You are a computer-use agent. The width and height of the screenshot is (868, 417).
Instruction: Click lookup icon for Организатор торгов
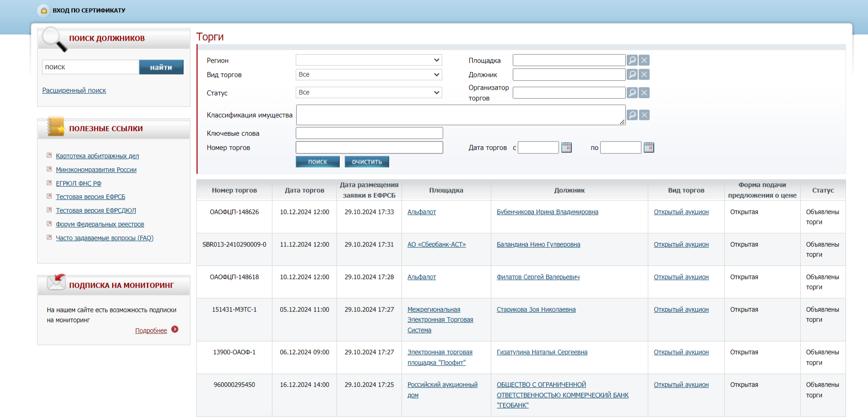click(x=632, y=93)
